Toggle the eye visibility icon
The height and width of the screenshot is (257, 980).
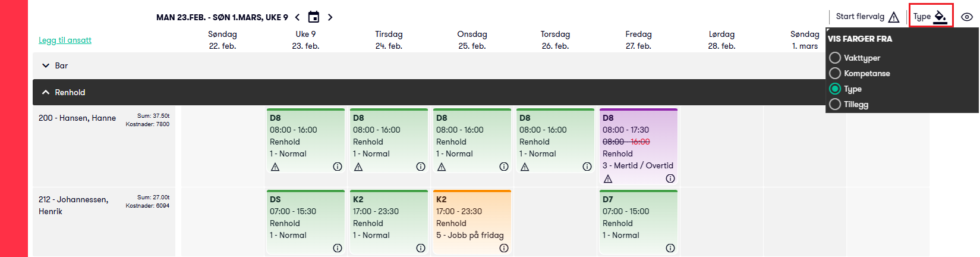967,17
